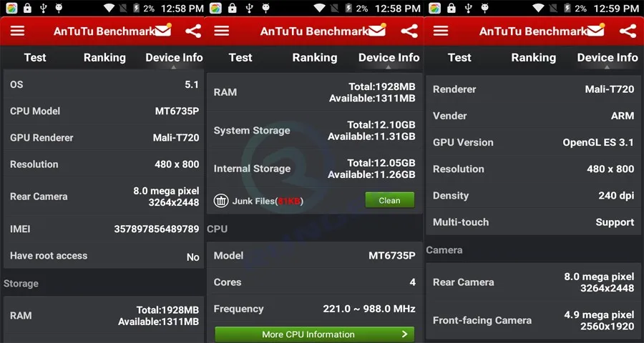Clean the junk files

coord(390,200)
